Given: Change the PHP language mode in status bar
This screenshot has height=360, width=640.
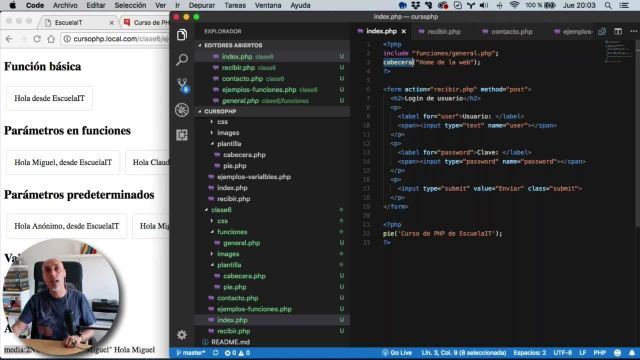Looking at the screenshot, I should coord(600,353).
